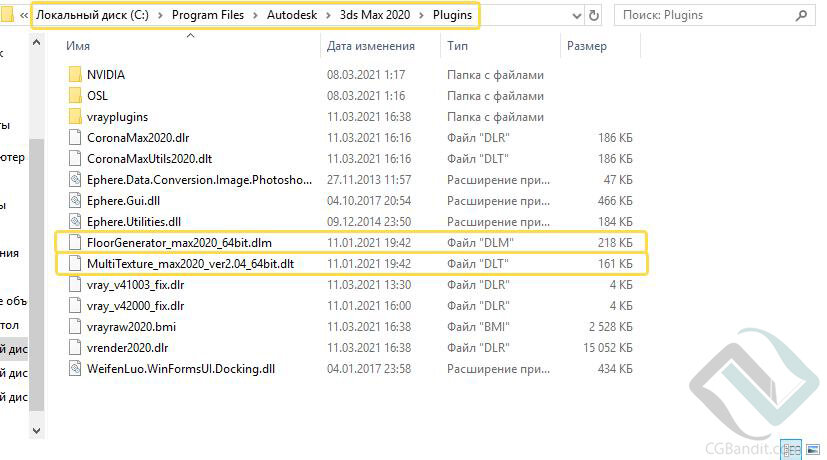Select file FloorGenerator_max2020_64bit.dlm

tap(179, 243)
